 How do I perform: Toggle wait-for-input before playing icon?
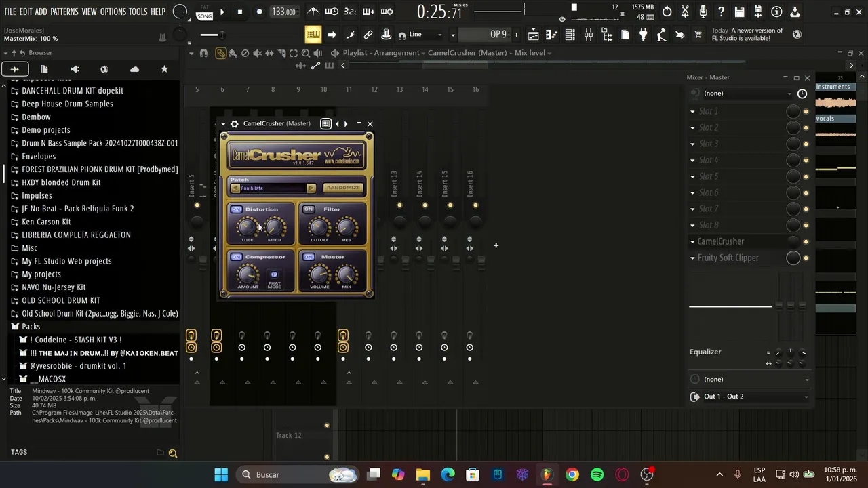coord(332,12)
